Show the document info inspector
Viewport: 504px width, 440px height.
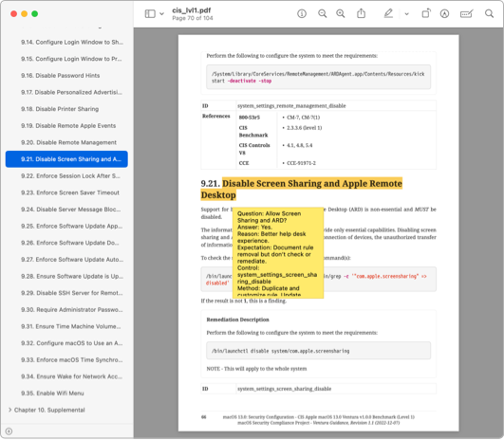302,14
